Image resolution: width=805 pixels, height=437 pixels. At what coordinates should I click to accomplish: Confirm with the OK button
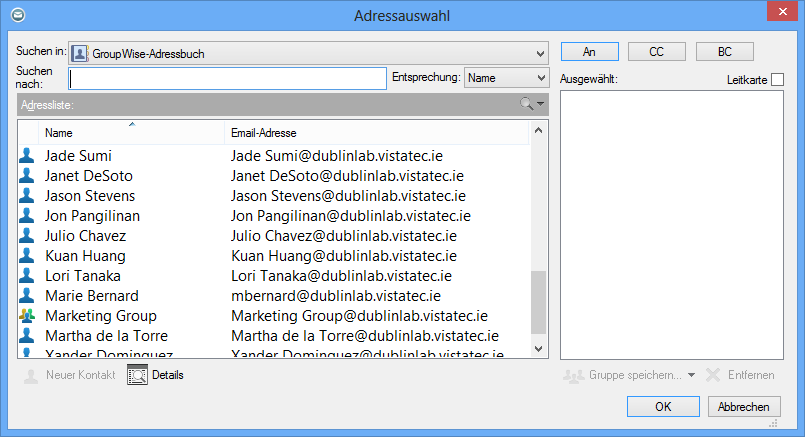click(663, 407)
